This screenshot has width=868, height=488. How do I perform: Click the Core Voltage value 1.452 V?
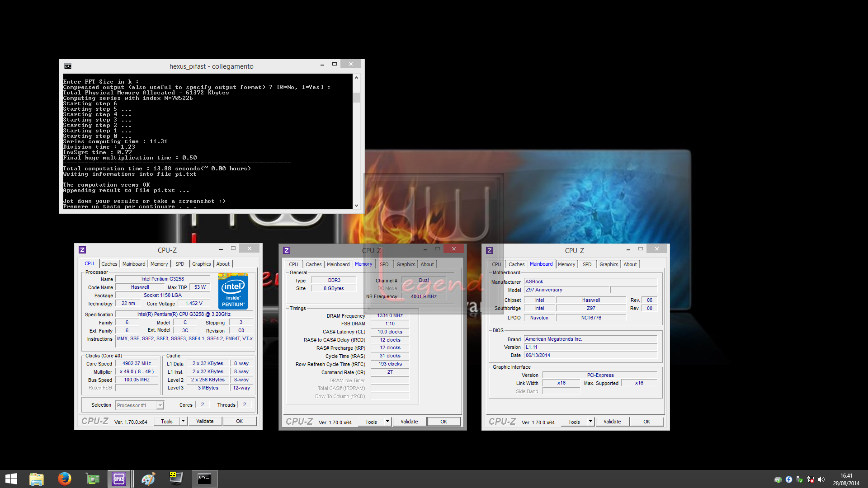tap(194, 303)
